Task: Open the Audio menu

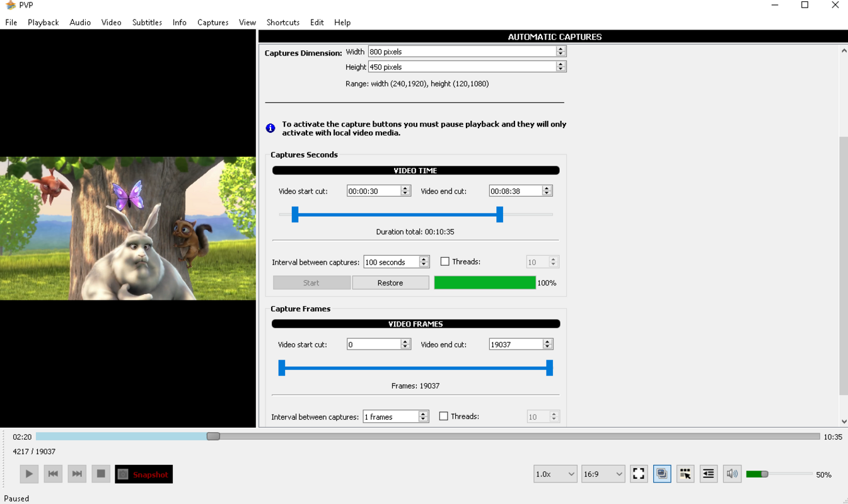Action: point(80,22)
